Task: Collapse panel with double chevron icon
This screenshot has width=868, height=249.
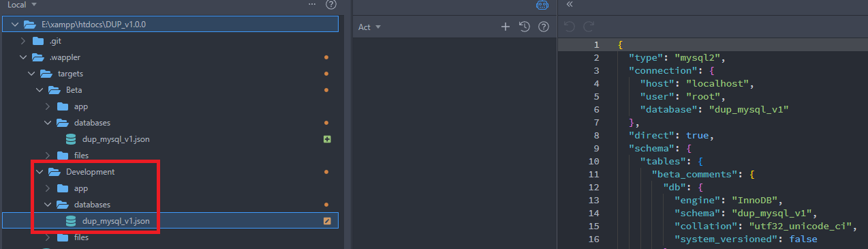Action: pos(570,4)
